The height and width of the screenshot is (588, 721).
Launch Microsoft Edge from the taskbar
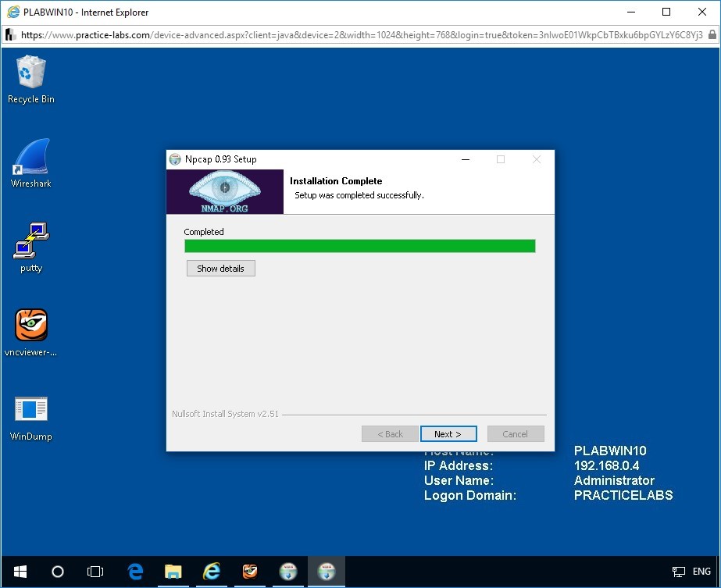(134, 572)
